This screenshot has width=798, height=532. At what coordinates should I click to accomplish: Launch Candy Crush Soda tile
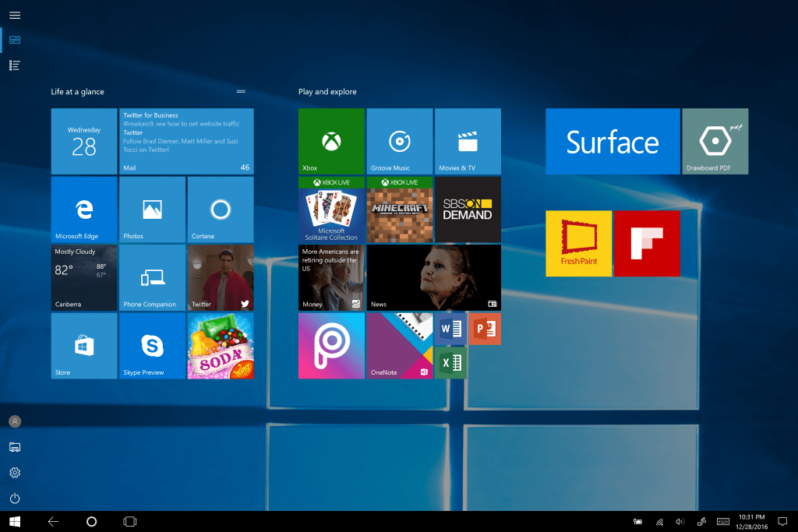pyautogui.click(x=221, y=346)
